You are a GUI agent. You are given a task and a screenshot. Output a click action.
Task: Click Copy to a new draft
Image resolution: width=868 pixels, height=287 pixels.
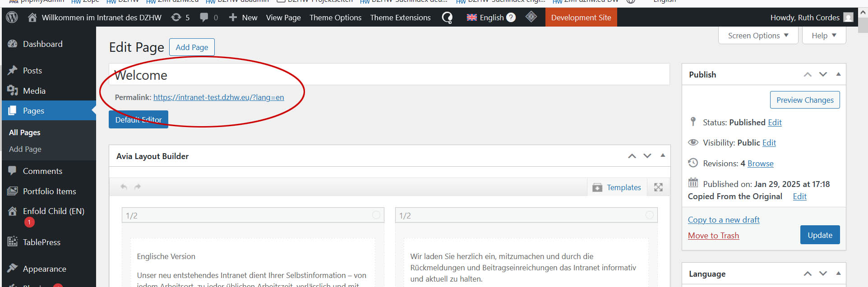724,220
